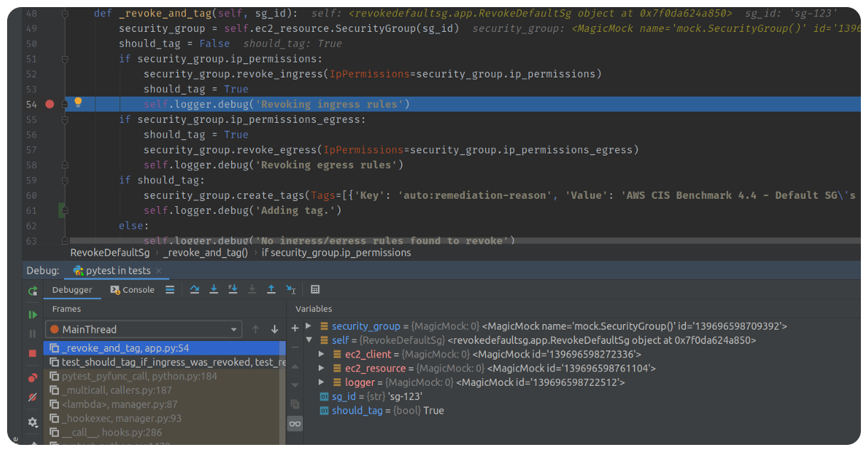This screenshot has width=868, height=452.
Task: Toggle show watches glasses icon
Action: click(295, 424)
